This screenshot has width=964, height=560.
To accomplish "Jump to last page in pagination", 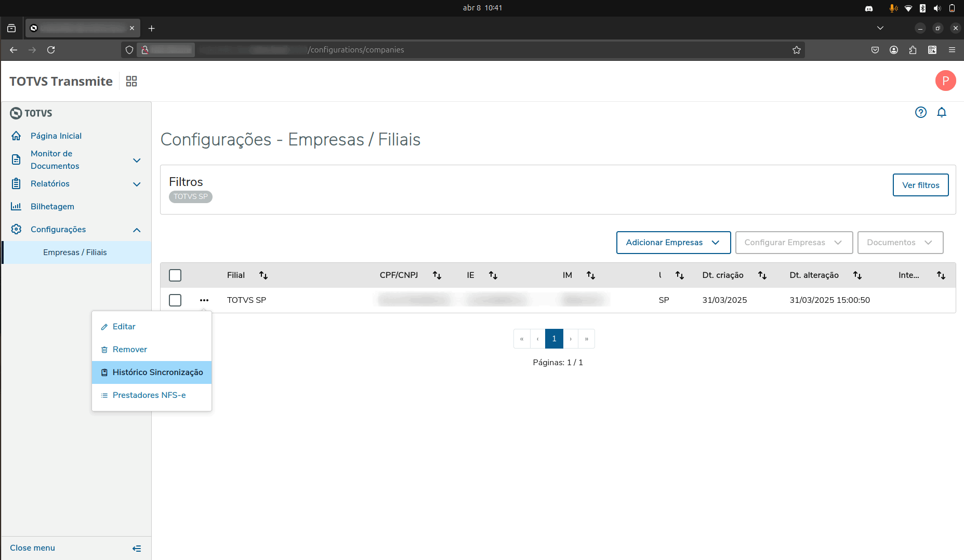I will 587,339.
